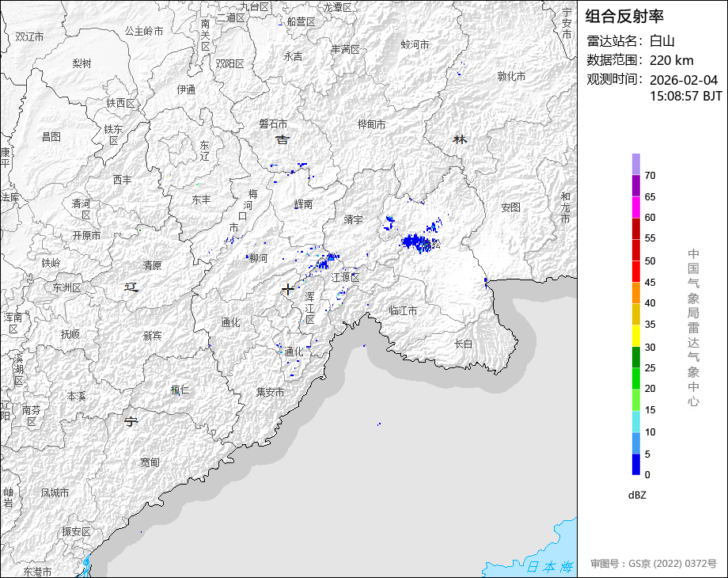Click the legend value 20
728x578 pixels.
pyautogui.click(x=650, y=389)
